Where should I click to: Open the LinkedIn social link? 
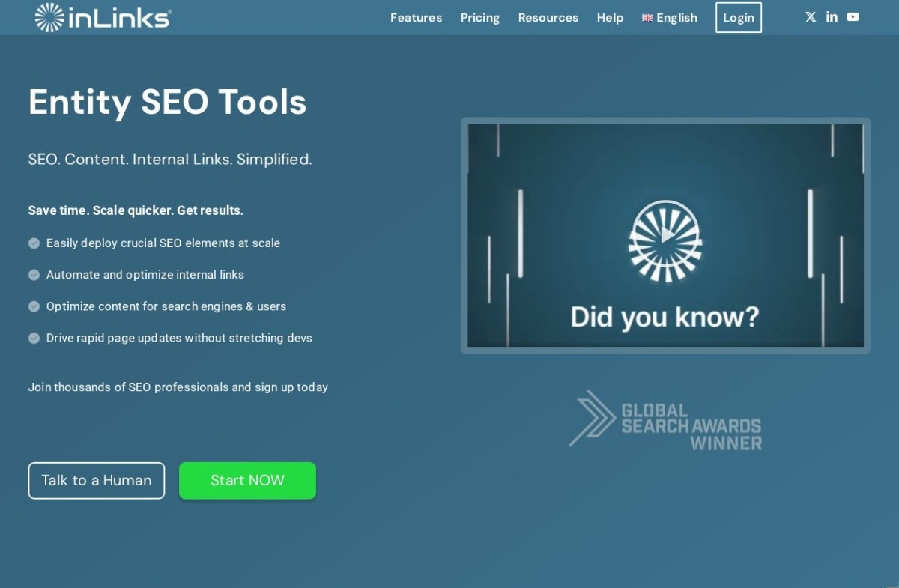[832, 17]
